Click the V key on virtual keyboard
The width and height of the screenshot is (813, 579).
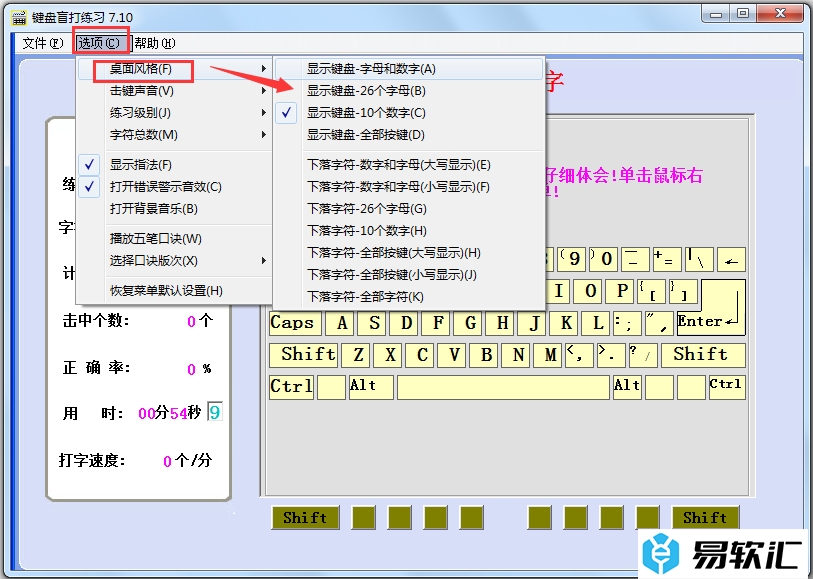[x=454, y=355]
